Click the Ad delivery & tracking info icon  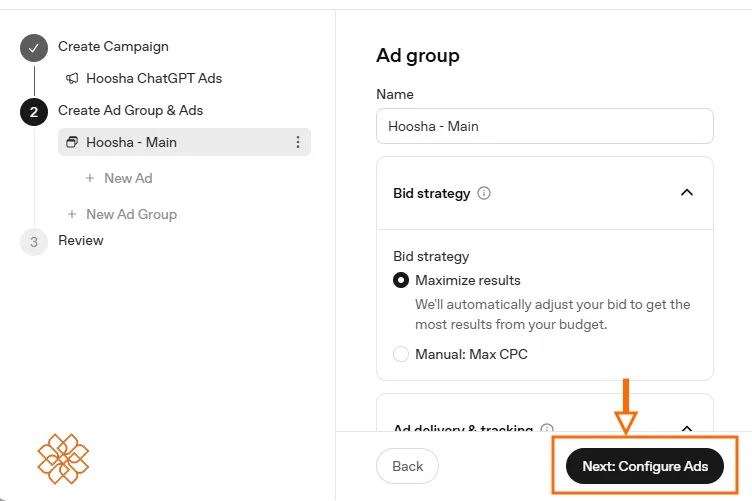[x=547, y=428]
